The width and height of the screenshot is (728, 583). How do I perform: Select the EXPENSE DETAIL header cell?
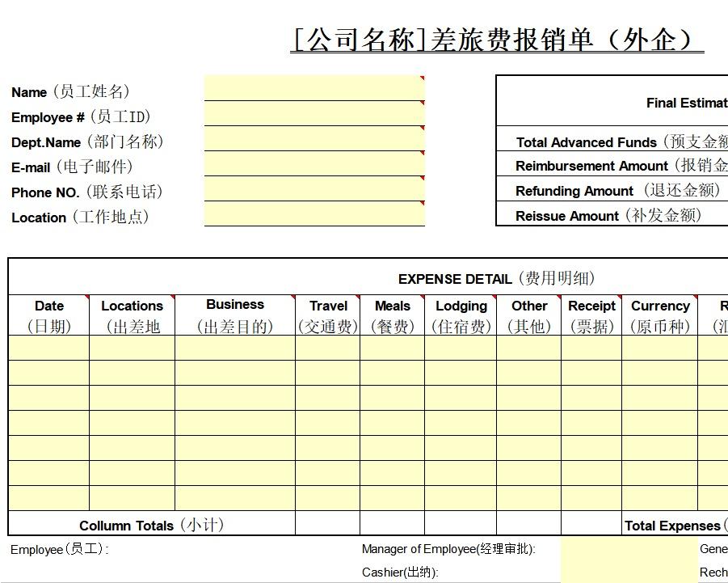[x=496, y=279]
